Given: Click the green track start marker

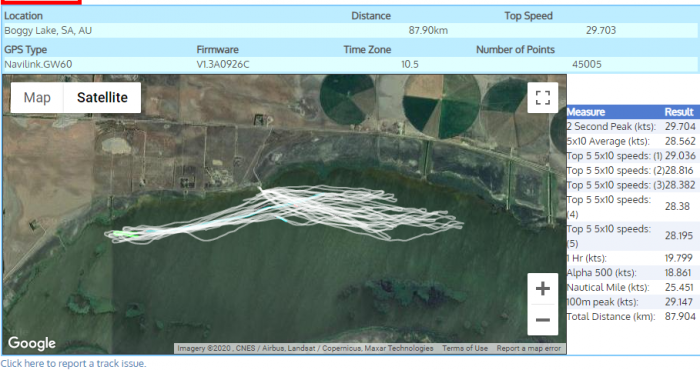Looking at the screenshot, I should click(x=121, y=233).
